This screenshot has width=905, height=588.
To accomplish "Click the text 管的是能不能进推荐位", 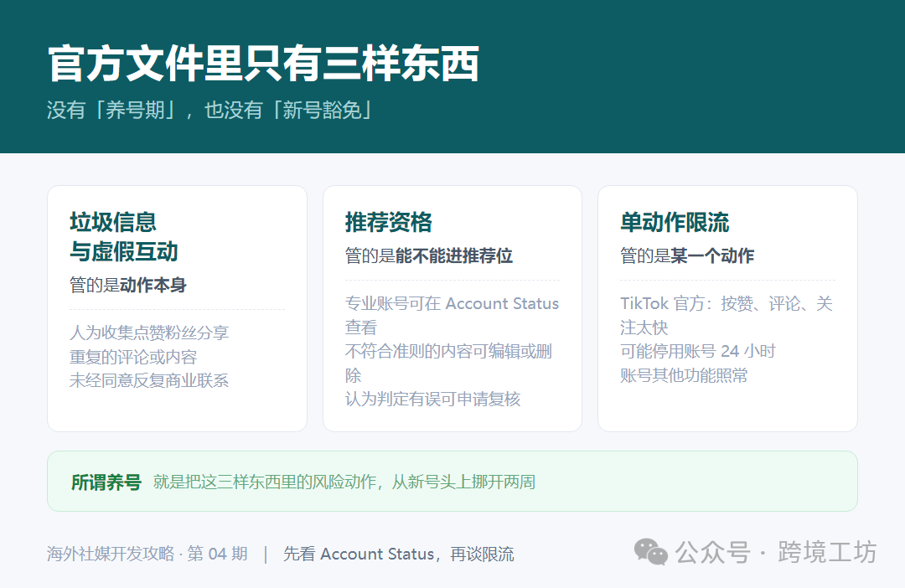I will [x=429, y=255].
